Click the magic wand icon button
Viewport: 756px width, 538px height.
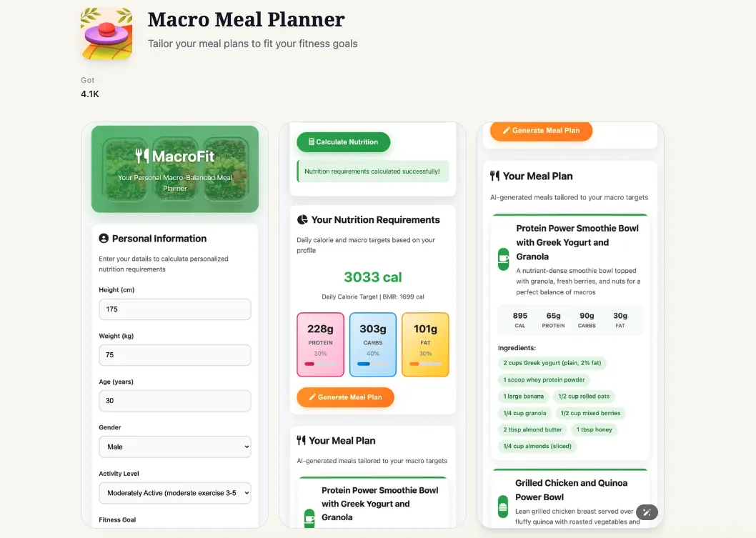(x=647, y=512)
